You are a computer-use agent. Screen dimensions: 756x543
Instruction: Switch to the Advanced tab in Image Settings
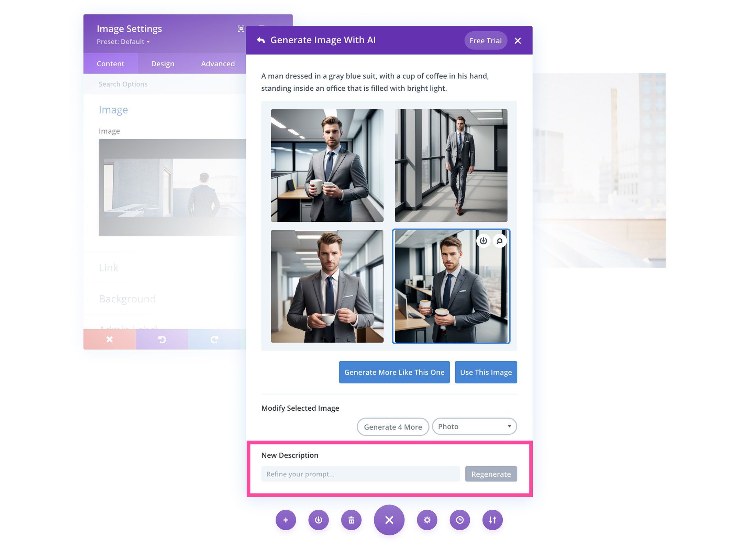pos(218,63)
